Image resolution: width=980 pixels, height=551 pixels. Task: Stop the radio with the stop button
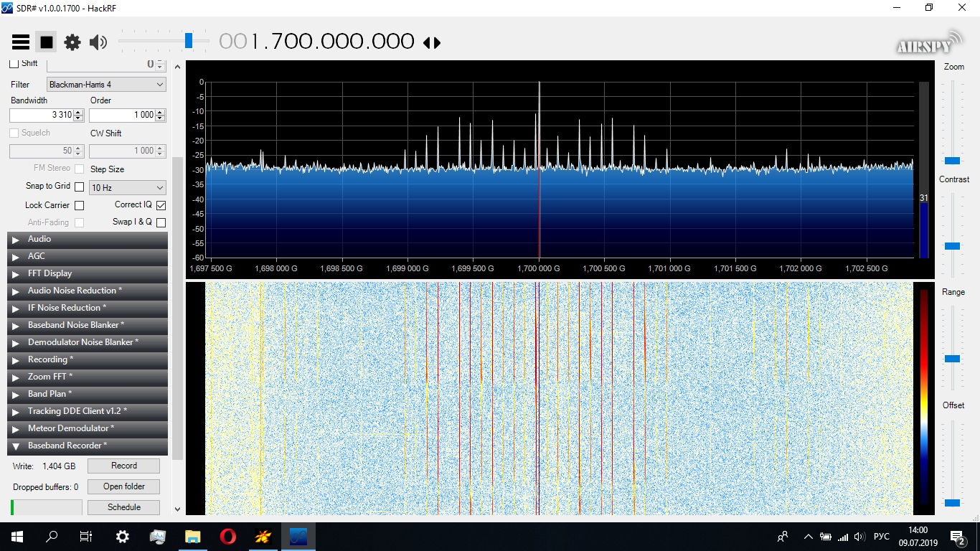47,42
